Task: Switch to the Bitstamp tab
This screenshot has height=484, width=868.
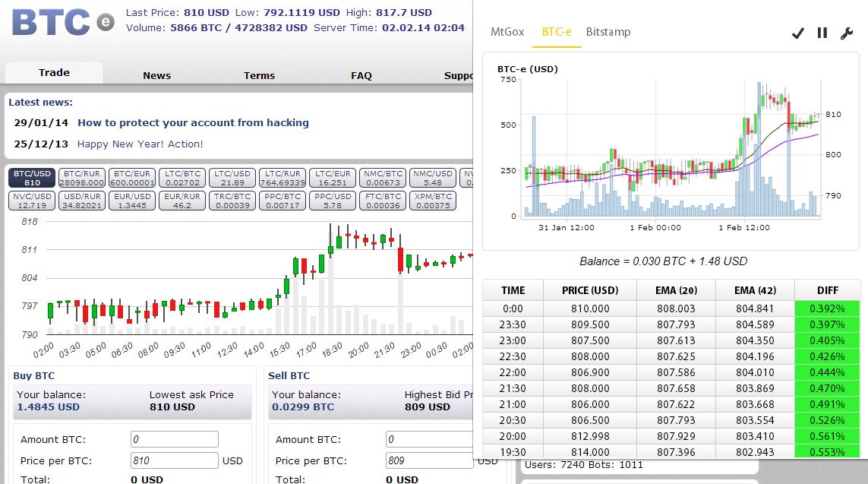Action: [x=608, y=32]
